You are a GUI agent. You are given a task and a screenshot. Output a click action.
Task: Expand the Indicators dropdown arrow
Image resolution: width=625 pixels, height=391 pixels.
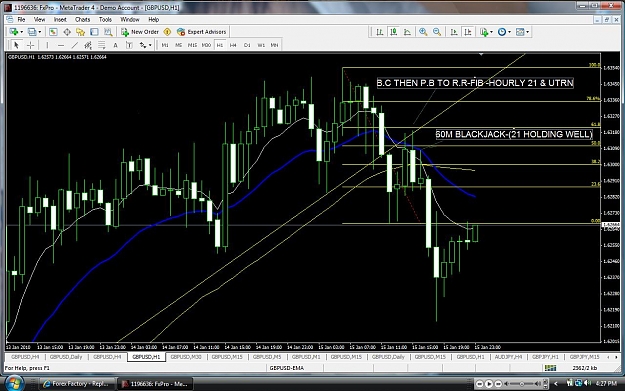(x=491, y=32)
